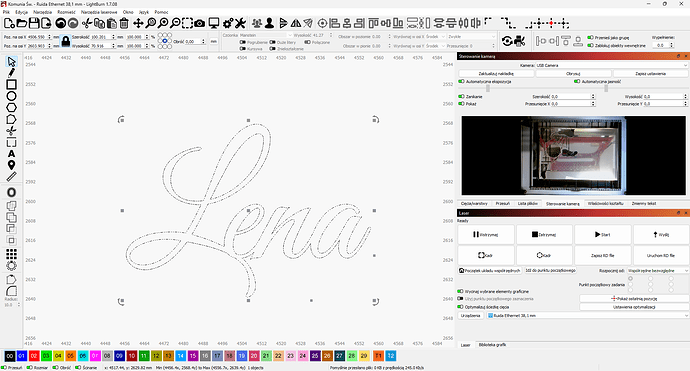Open the Offset Shapes tool
The height and width of the screenshot is (371, 690).
point(11,192)
